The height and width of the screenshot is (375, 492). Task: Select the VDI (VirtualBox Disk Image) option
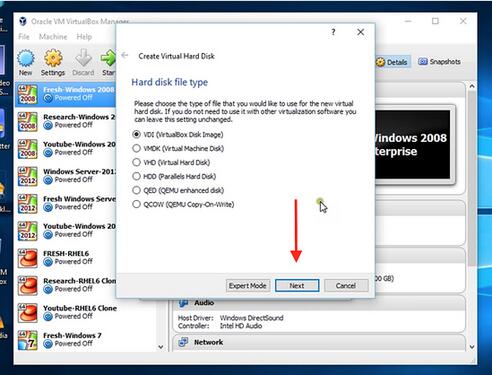178,134
